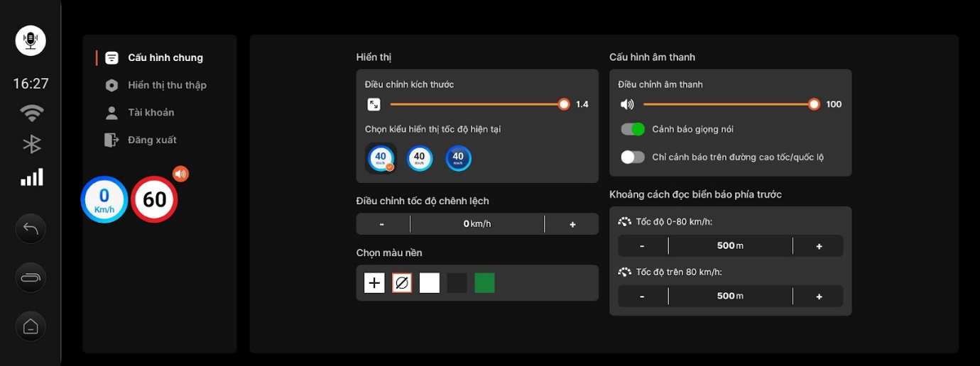Select the third dark blue speed display style
The image size is (980, 366).
click(458, 157)
